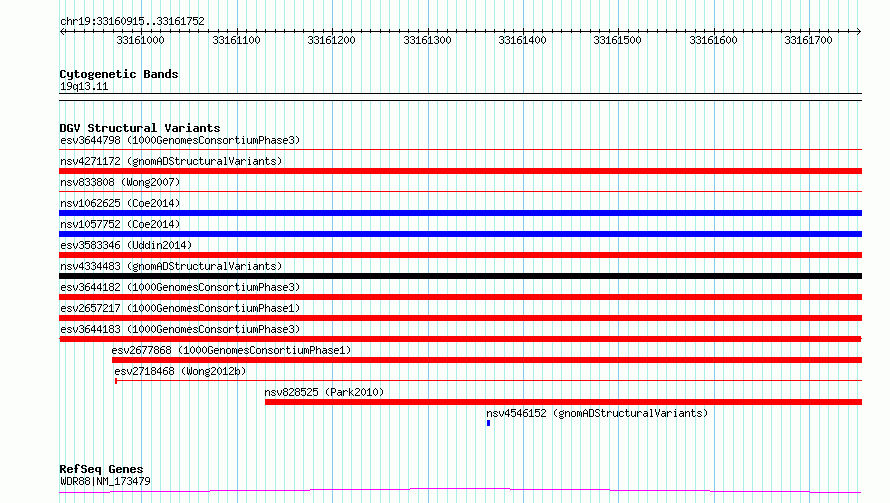Select the red bar under nsv828525

(x=563, y=402)
